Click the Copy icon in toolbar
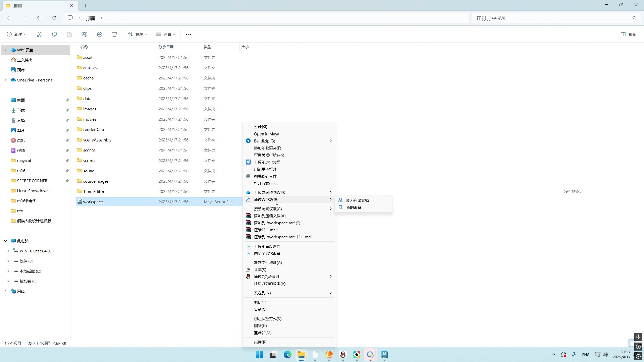Image resolution: width=644 pixels, height=362 pixels. coord(54,34)
